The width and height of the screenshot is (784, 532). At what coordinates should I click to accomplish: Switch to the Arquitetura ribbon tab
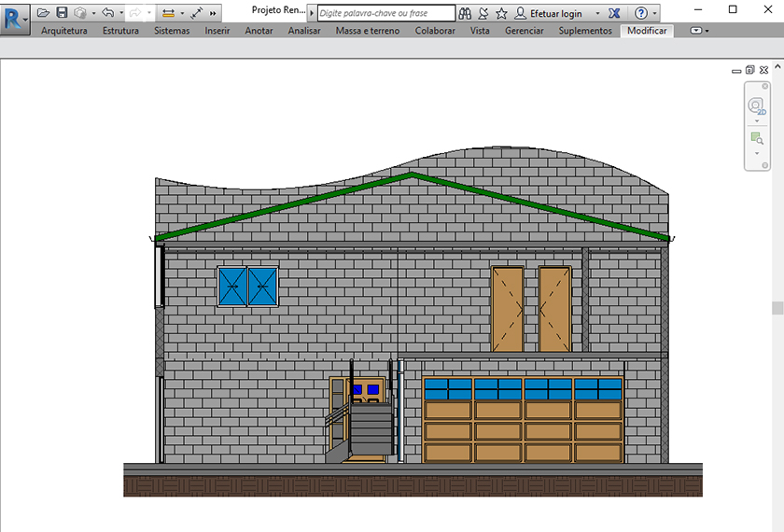[x=64, y=31]
